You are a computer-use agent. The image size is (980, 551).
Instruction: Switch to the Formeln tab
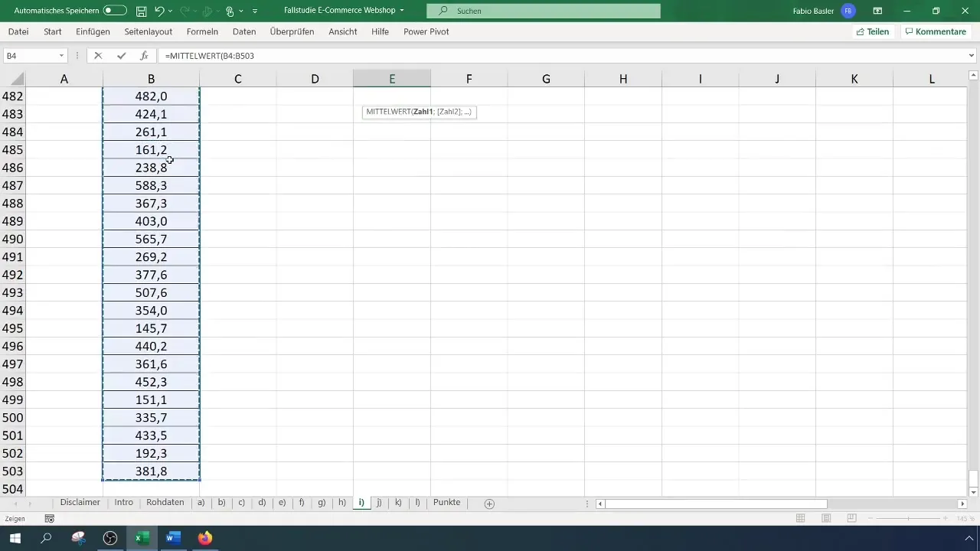tap(202, 32)
